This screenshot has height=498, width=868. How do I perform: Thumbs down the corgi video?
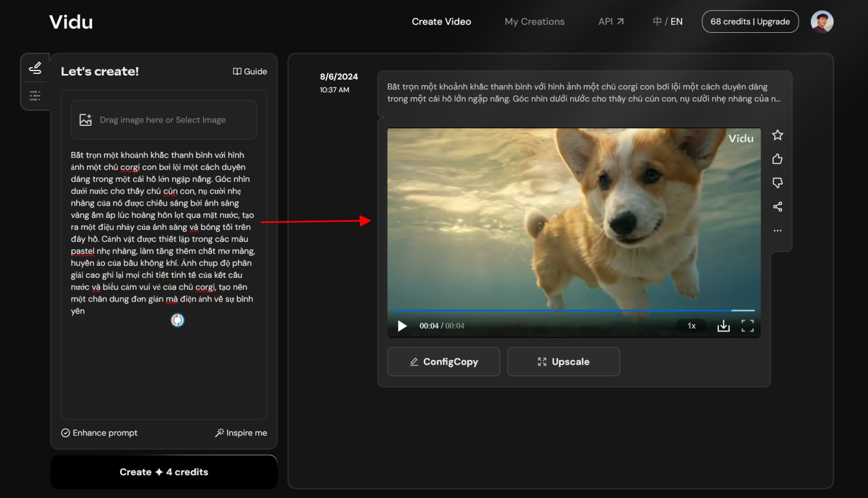[777, 182]
